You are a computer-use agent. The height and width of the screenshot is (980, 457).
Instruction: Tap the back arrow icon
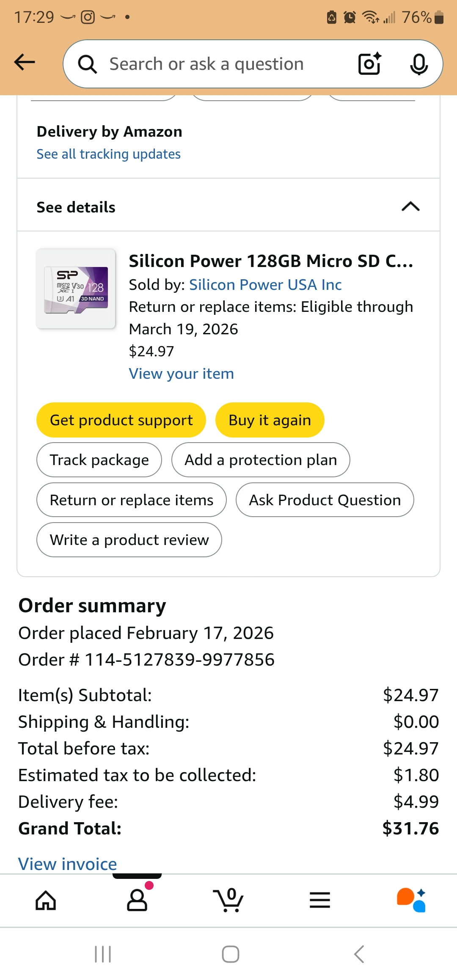click(x=25, y=63)
